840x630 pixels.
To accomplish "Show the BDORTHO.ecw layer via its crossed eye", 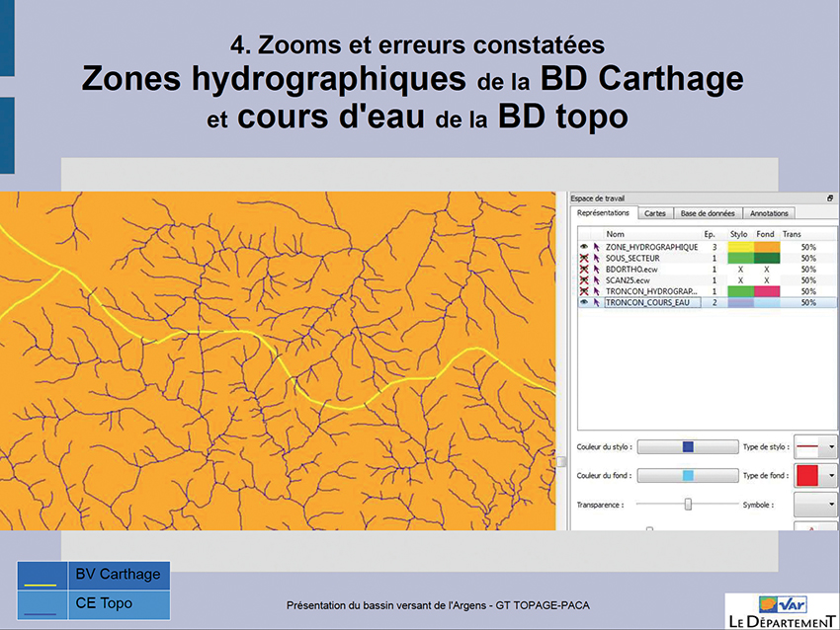I will pyautogui.click(x=583, y=270).
